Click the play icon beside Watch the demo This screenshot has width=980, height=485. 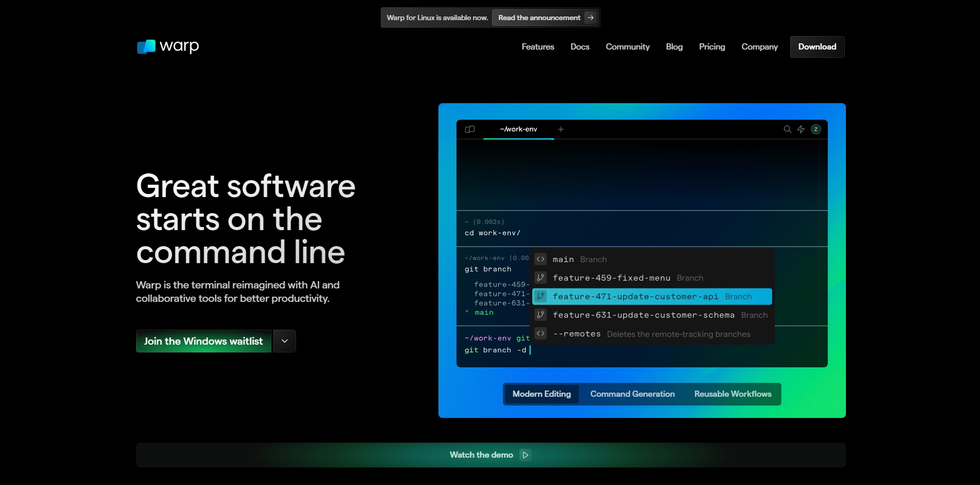click(525, 455)
